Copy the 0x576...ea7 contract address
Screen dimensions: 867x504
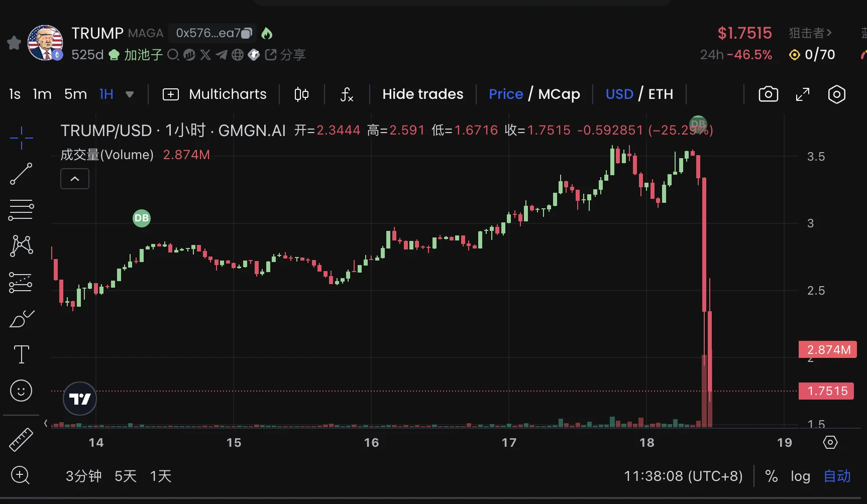(x=246, y=33)
